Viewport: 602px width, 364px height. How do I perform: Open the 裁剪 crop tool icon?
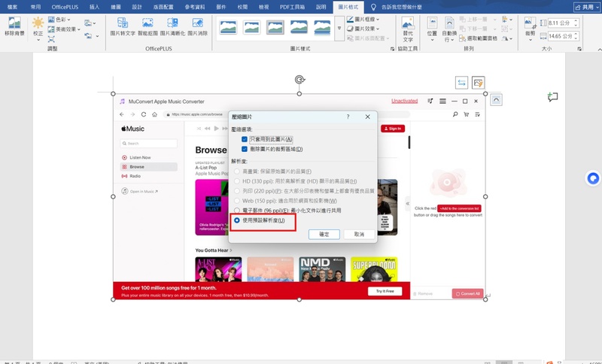point(531,23)
